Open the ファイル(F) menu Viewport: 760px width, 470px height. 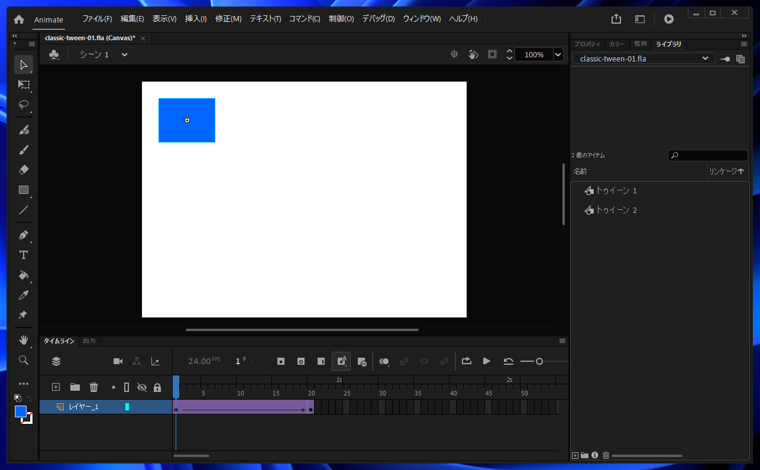pyautogui.click(x=97, y=19)
